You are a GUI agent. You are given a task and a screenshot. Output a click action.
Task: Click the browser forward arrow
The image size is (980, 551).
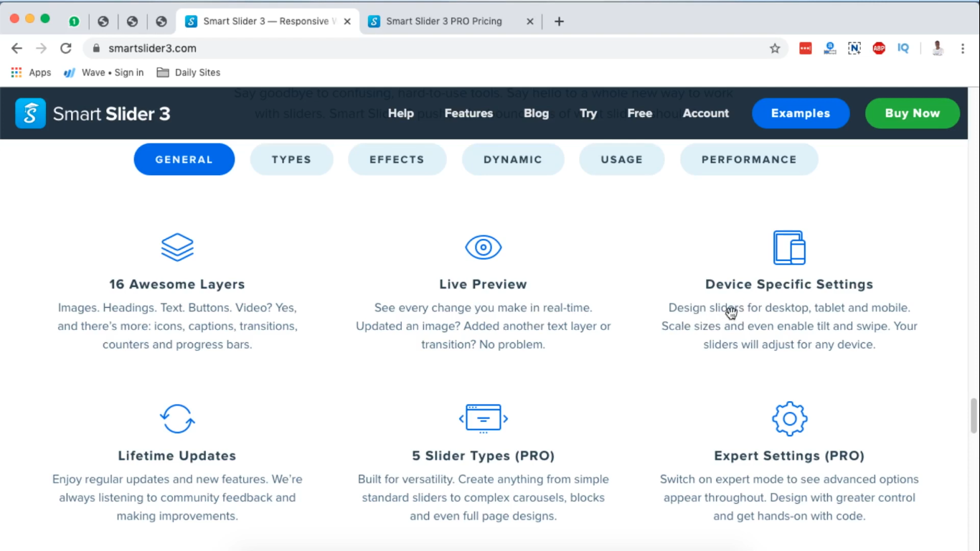pyautogui.click(x=42, y=48)
